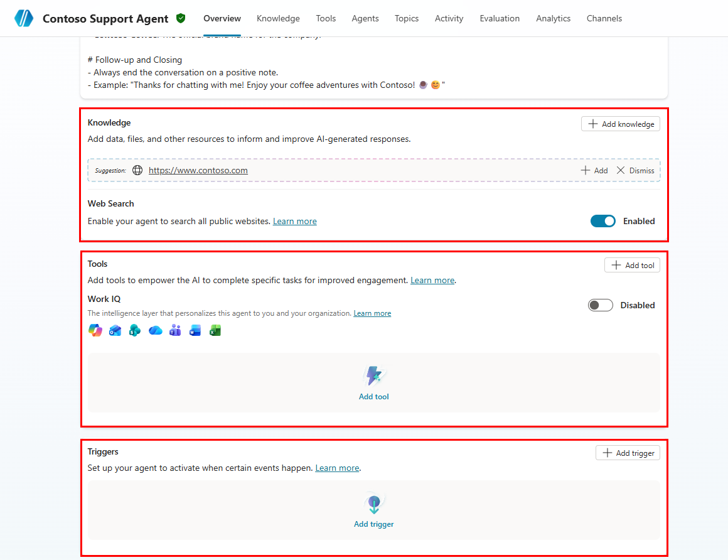Open the https://www.contoso.com link
The width and height of the screenshot is (728, 560).
(198, 170)
